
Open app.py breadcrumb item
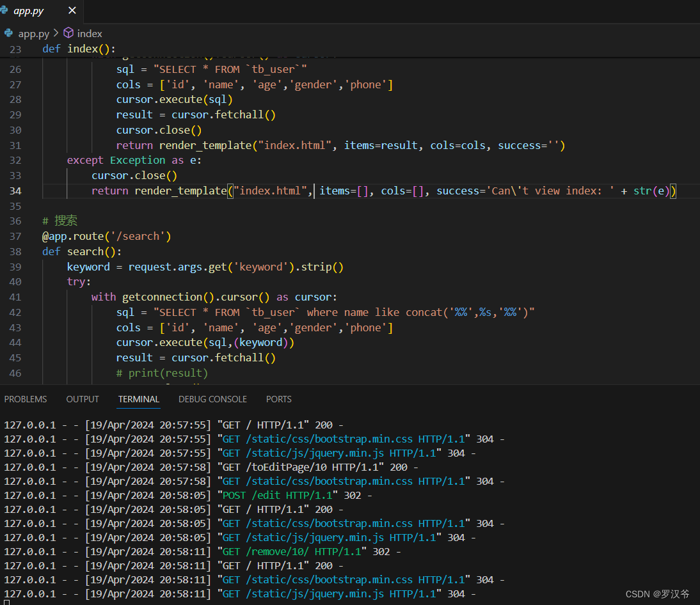coord(33,33)
